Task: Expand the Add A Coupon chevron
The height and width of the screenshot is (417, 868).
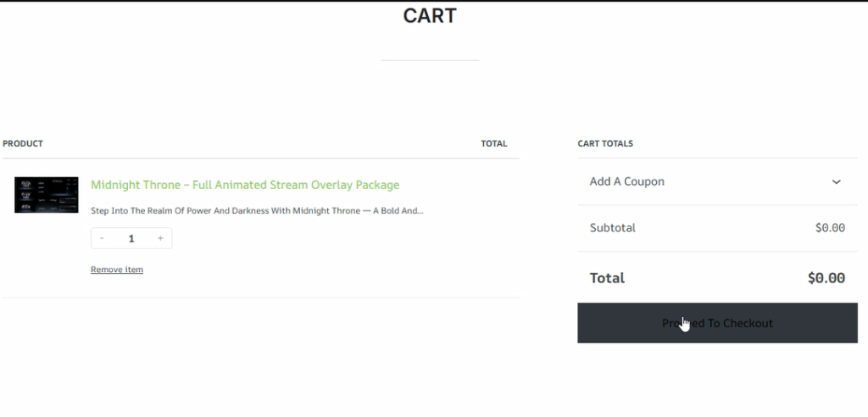Action: (x=837, y=181)
